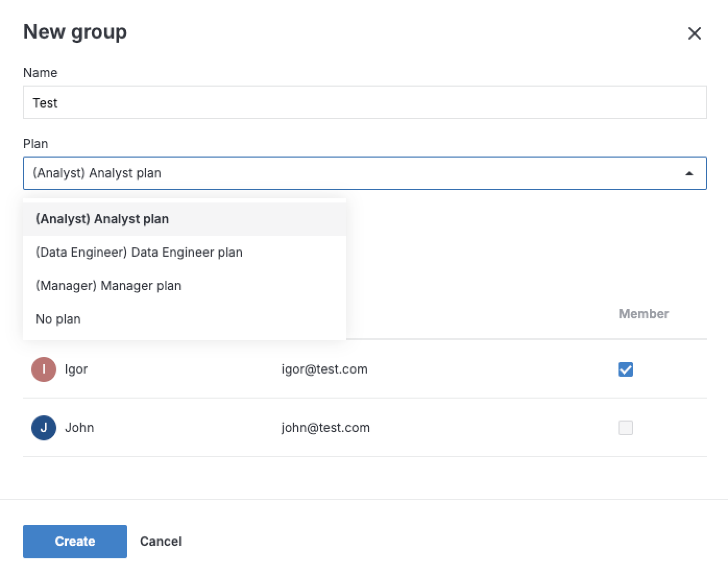The height and width of the screenshot is (575, 728).
Task: Cancel creating the new group
Action: 160,541
